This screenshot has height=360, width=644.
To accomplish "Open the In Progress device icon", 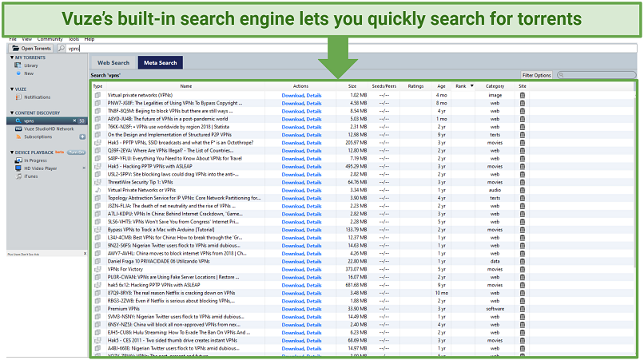I will [18, 160].
